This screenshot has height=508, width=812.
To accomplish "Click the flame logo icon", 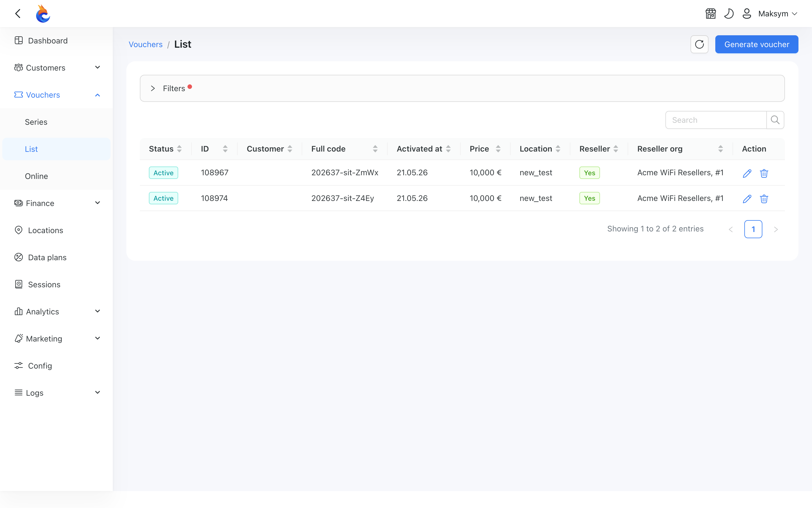I will (43, 14).
